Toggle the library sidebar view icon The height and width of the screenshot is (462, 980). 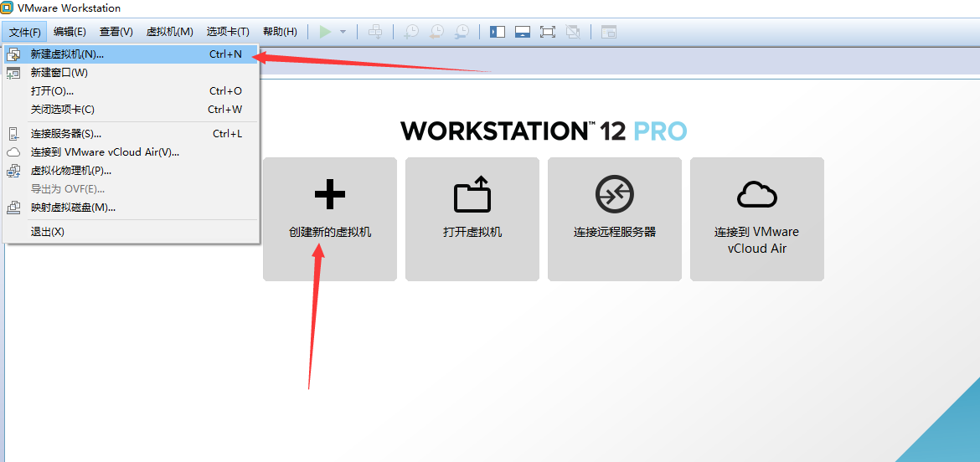(x=498, y=32)
